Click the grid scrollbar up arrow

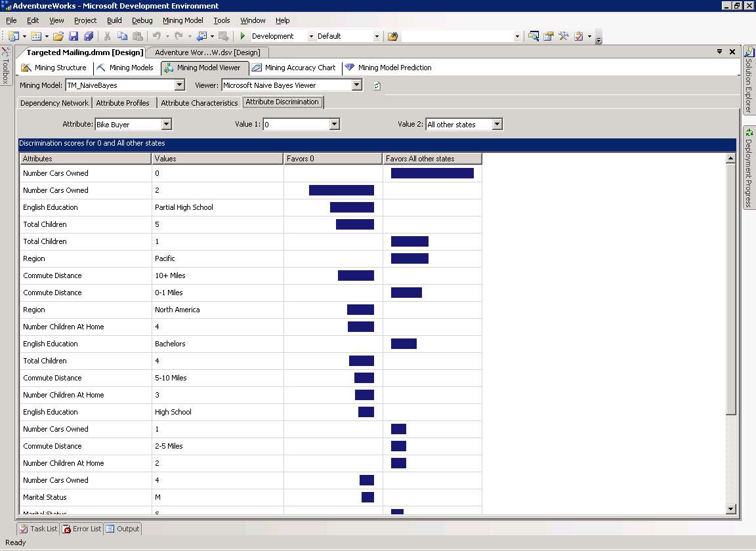[x=730, y=158]
